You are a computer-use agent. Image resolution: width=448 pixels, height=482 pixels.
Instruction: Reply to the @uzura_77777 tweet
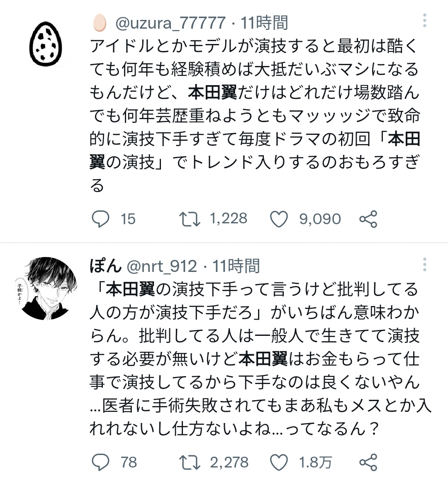[100, 219]
